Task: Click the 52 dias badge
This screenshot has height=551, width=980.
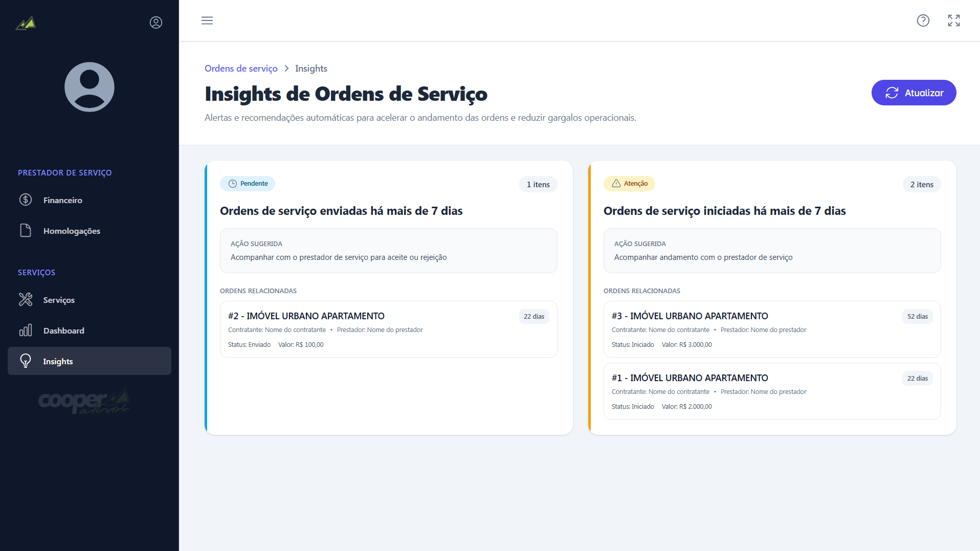Action: [x=918, y=316]
